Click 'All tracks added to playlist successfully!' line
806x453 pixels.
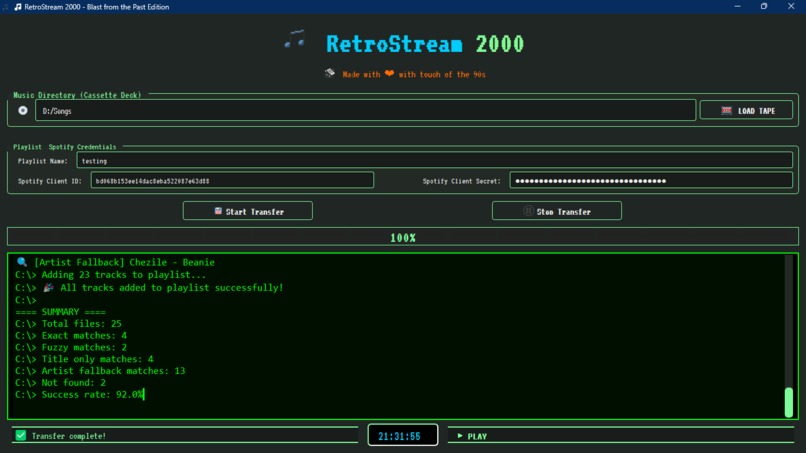click(149, 287)
